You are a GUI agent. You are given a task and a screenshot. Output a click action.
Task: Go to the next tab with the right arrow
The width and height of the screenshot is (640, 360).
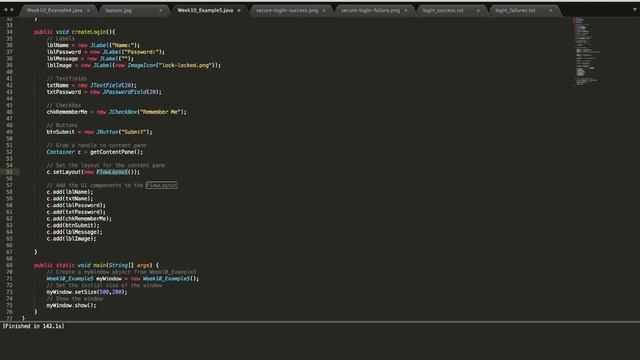12,9
